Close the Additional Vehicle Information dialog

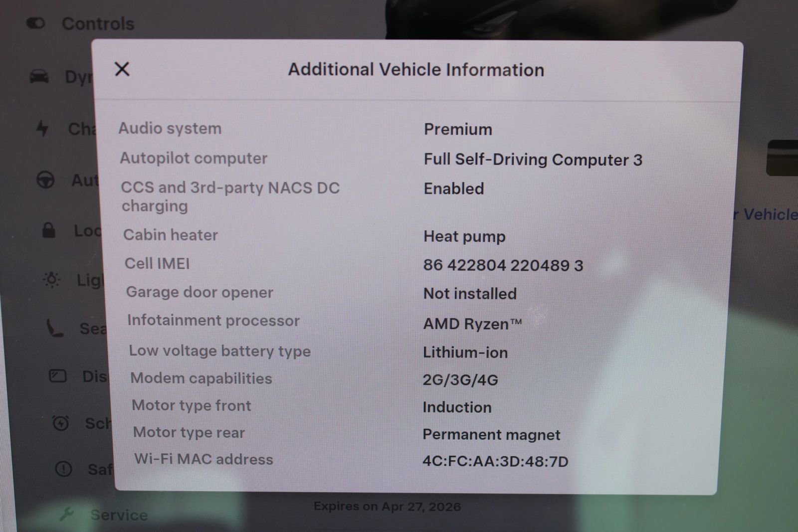[x=122, y=69]
